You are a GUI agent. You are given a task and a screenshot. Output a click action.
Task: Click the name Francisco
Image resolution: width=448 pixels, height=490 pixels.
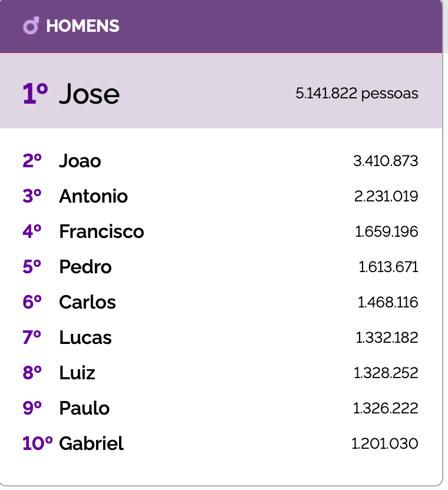pos(101,231)
